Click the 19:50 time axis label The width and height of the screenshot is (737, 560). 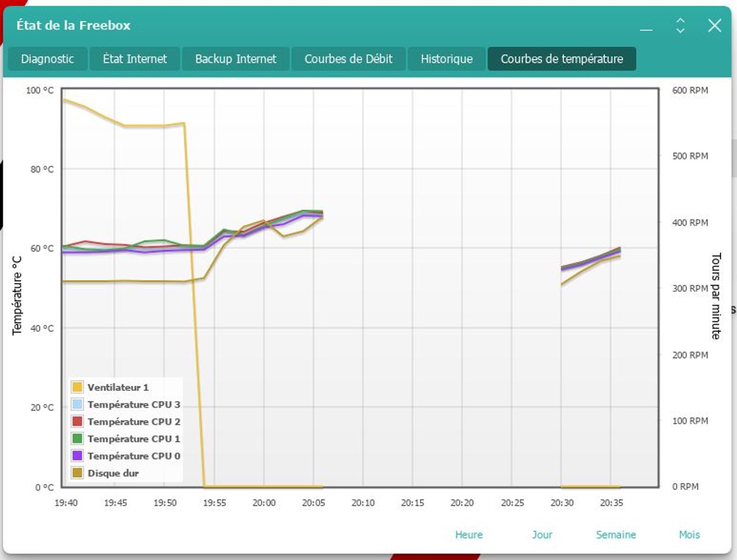(x=165, y=503)
